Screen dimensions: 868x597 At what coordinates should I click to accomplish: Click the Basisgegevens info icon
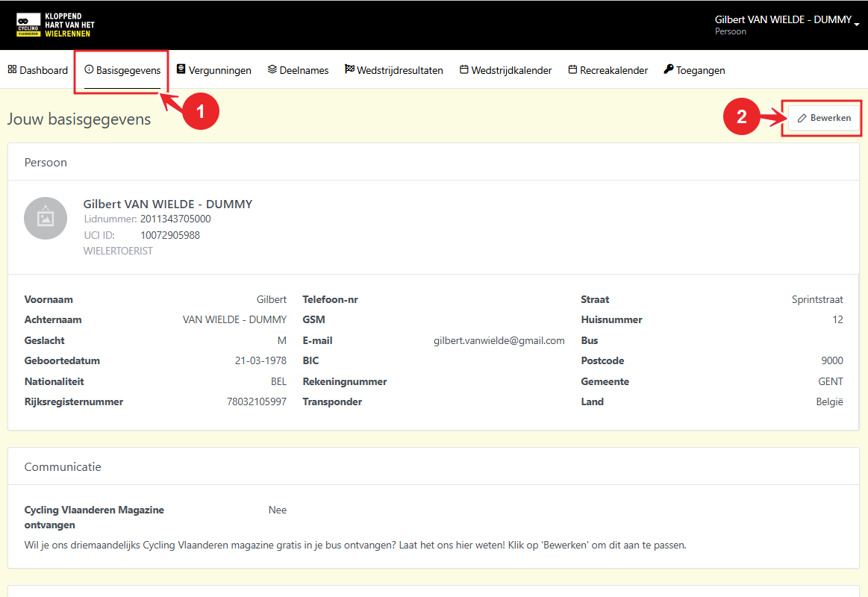(89, 69)
